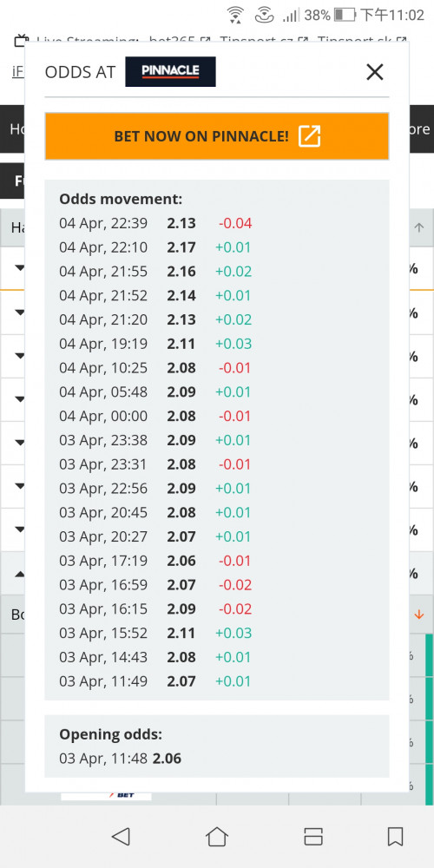Image resolution: width=434 pixels, height=868 pixels.
Task: Tap the battery indicator in status bar
Action: 345,15
